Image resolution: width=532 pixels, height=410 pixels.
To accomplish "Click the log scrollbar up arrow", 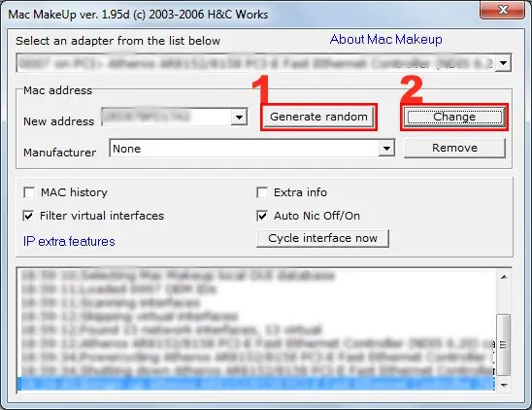I will coord(504,277).
